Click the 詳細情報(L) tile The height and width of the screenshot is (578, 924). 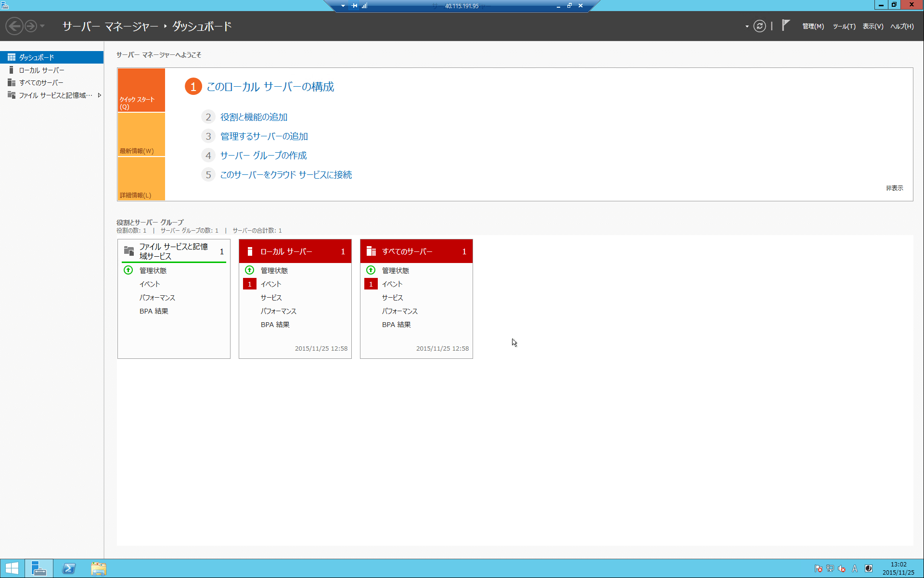(141, 179)
